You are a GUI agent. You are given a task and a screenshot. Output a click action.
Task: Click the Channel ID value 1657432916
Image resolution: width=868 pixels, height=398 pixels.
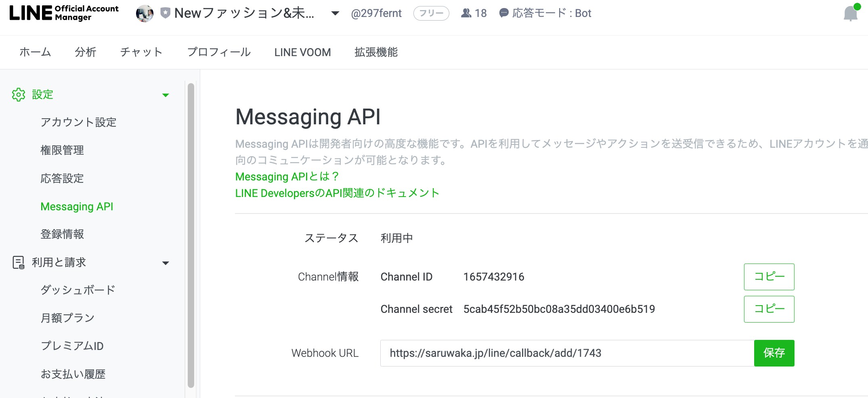494,277
